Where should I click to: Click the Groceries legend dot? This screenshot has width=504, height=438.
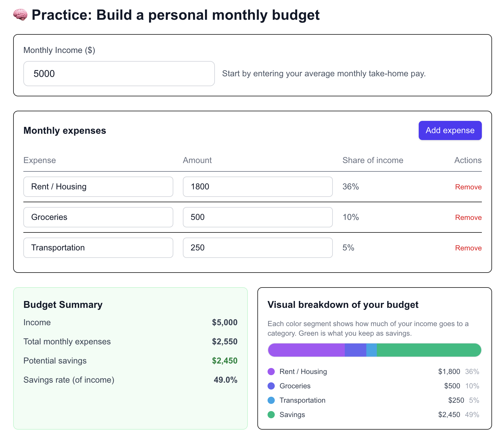[271, 386]
